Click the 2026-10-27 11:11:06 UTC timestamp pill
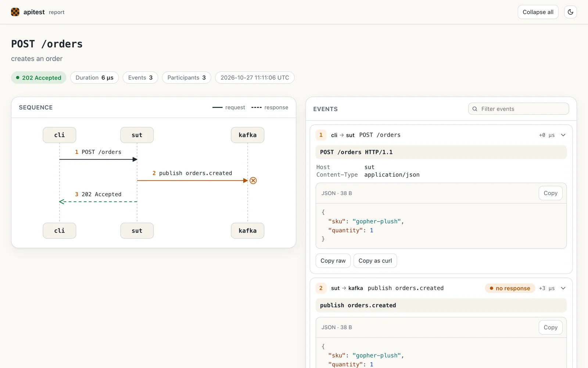588x368 pixels. point(255,78)
